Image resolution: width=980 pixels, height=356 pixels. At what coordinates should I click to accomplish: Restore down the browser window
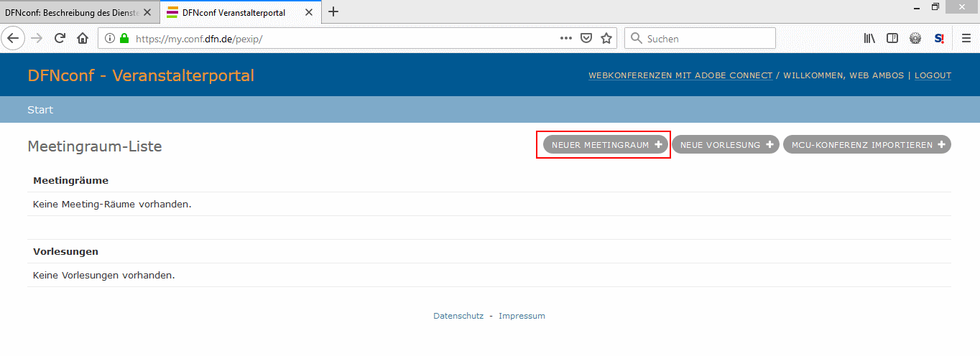pos(935,6)
